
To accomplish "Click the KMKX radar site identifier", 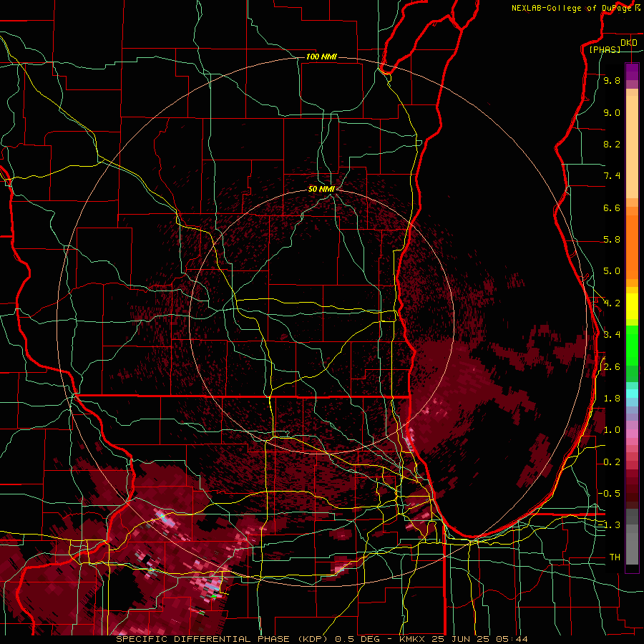I will coord(413,639).
